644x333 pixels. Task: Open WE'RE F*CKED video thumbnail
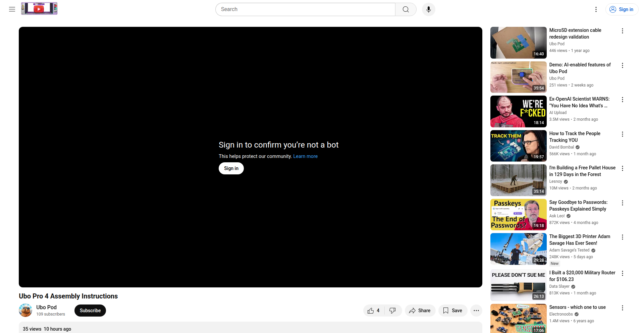pyautogui.click(x=519, y=111)
